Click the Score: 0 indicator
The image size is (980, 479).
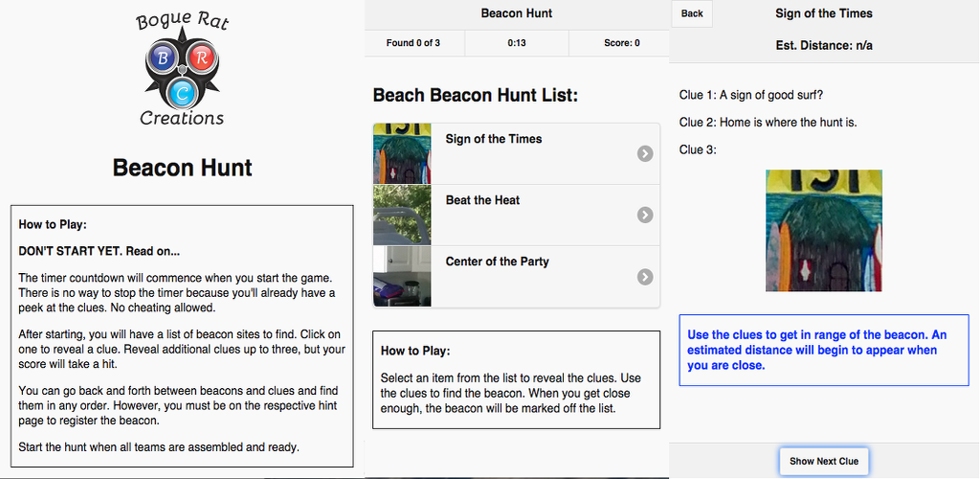tap(622, 43)
